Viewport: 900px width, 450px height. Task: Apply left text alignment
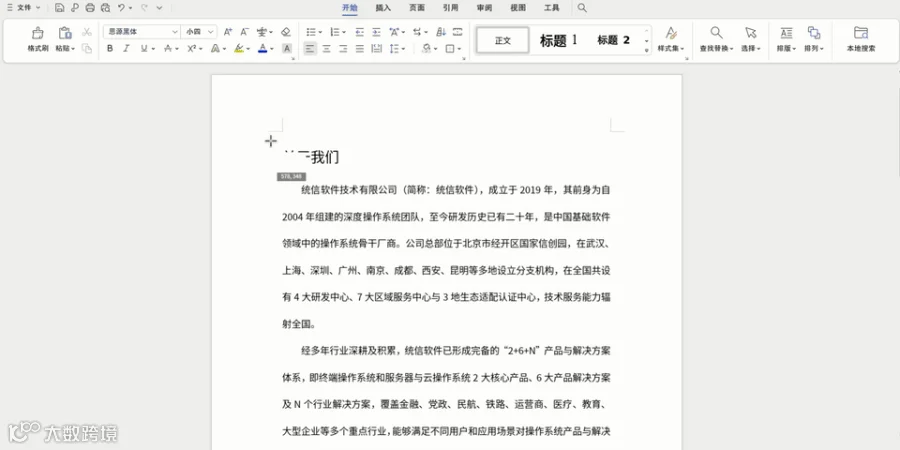tap(310, 49)
